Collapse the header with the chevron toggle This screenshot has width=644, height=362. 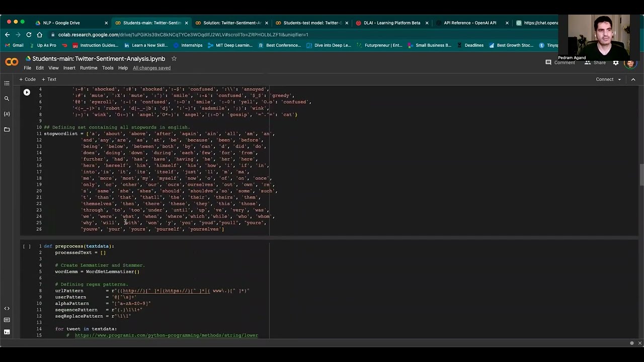[x=633, y=79]
